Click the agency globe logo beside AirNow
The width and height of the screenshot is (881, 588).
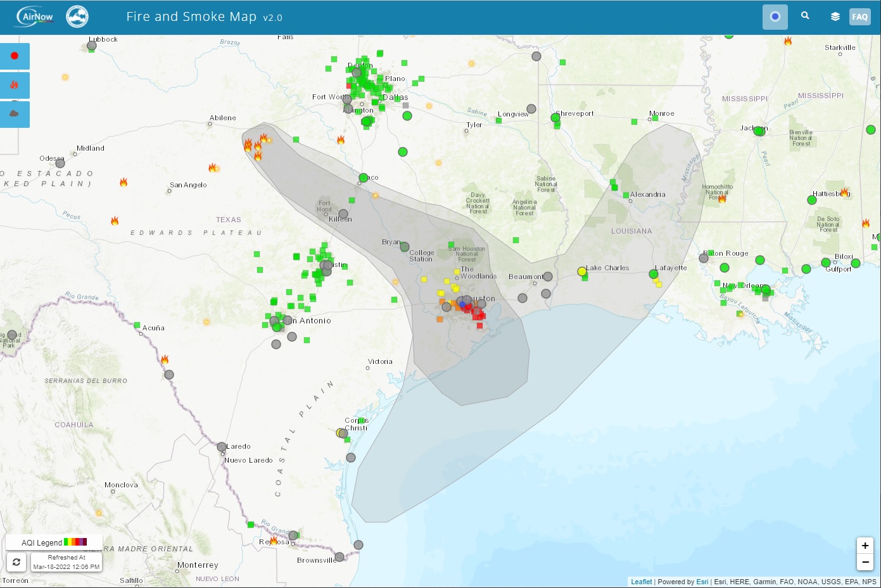click(x=77, y=16)
